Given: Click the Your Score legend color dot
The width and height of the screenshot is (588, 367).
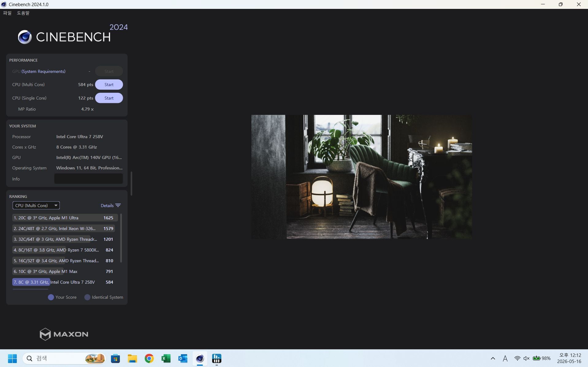Looking at the screenshot, I should (51, 297).
